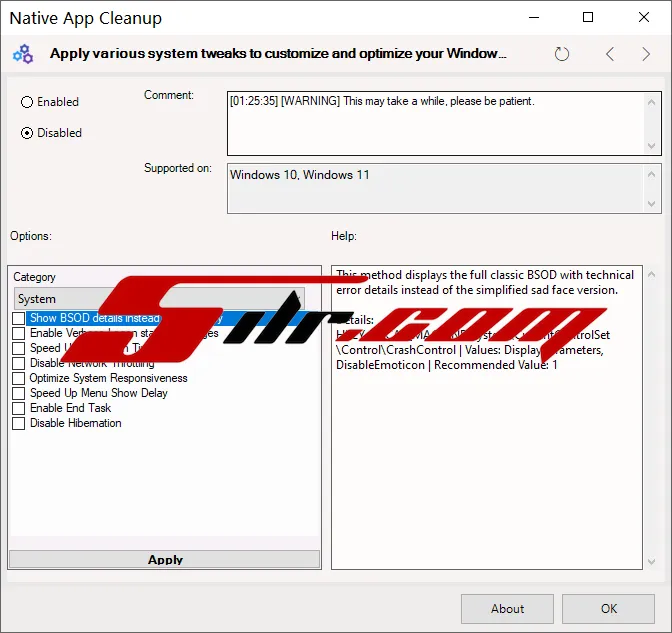The height and width of the screenshot is (633, 672).
Task: Tick the Speed Up checkbox above Disable Network Throttling
Action: pyautogui.click(x=18, y=348)
